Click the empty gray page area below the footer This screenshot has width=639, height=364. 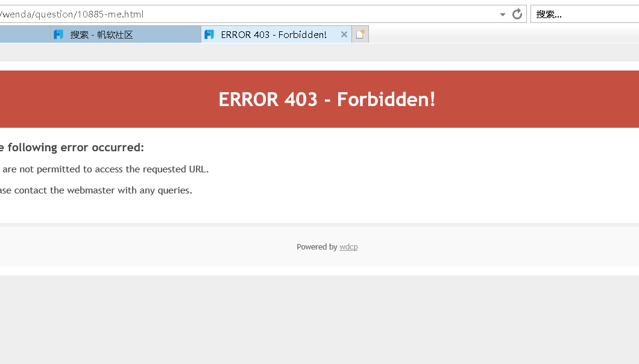[x=319, y=319]
